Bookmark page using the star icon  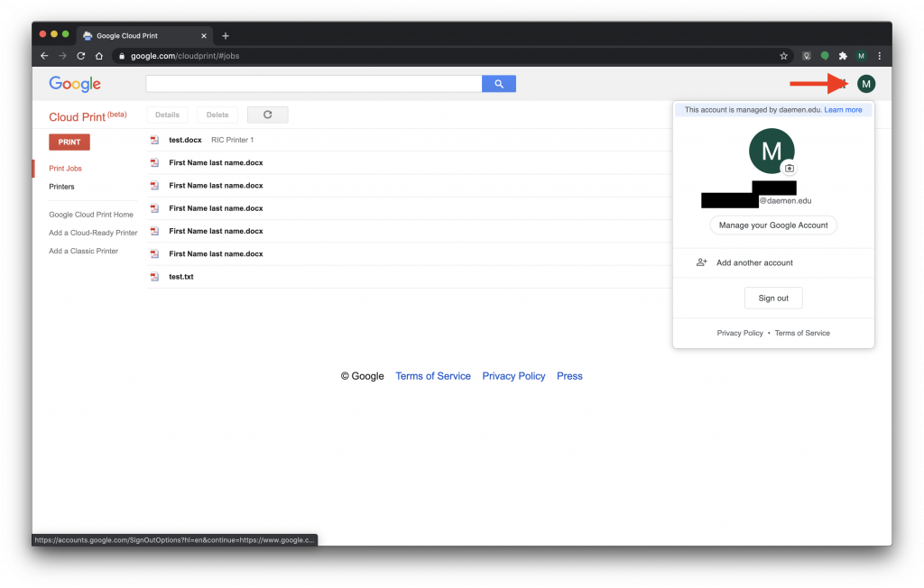(x=784, y=56)
